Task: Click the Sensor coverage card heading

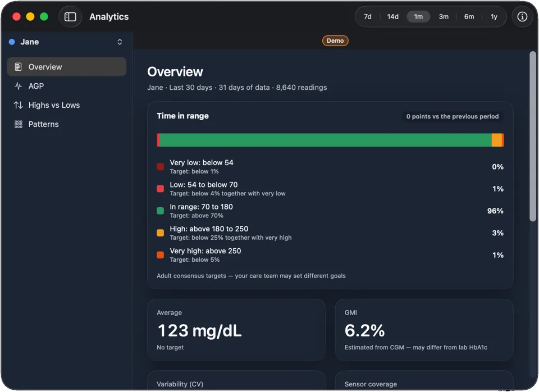Action: click(371, 384)
